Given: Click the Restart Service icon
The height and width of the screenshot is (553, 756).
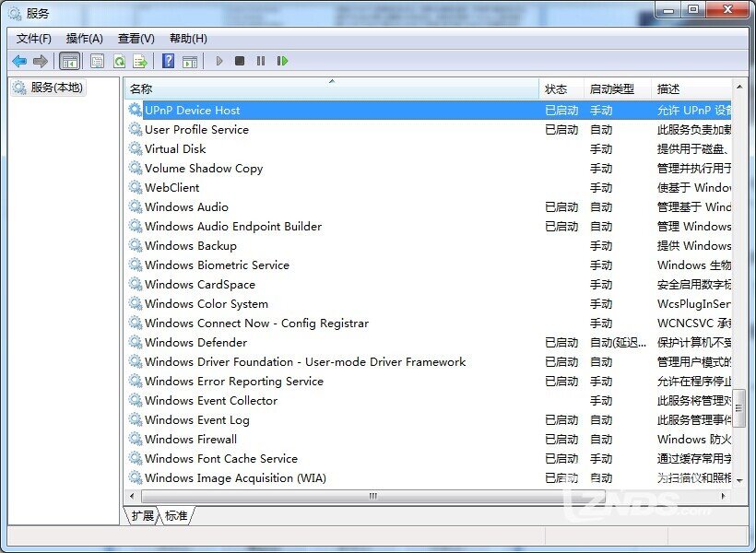Looking at the screenshot, I should [282, 61].
